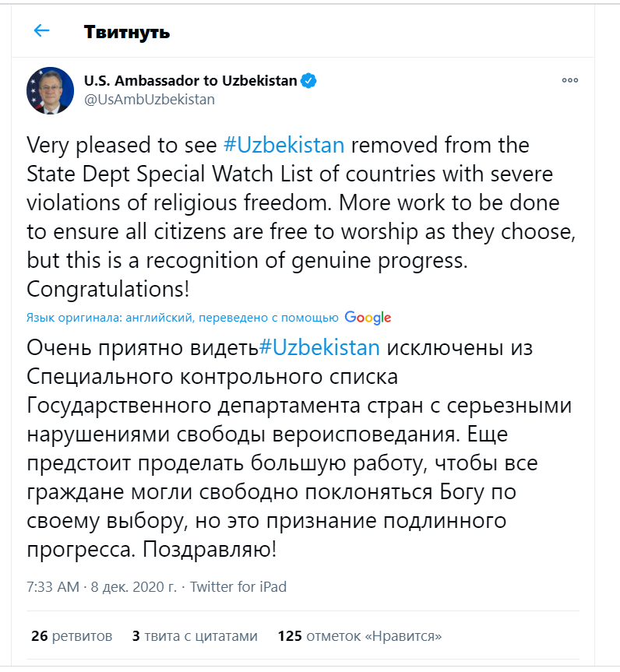Open the Twitter for iPad source link
The image size is (620, 672).
[238, 586]
